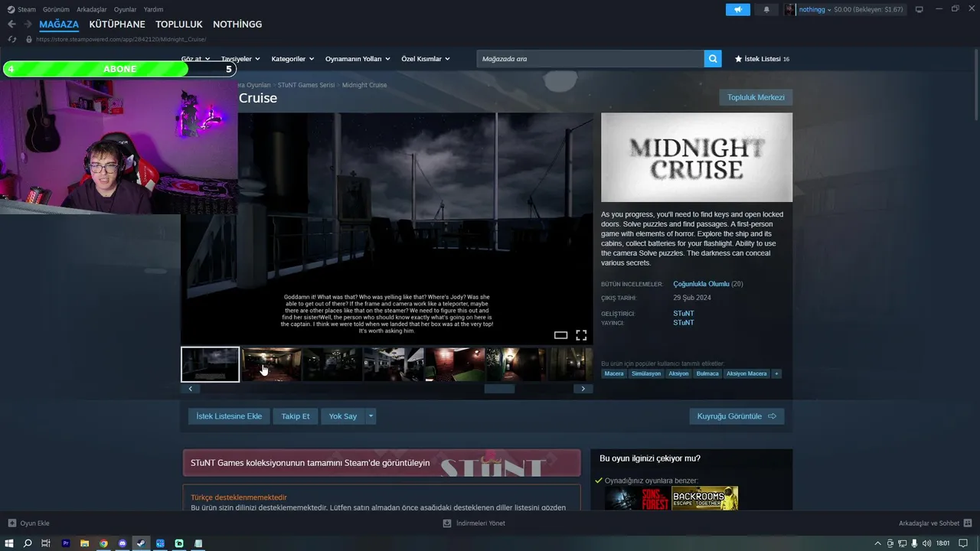
Task: Open the NOTHİNGG profile tab
Action: tap(237, 24)
